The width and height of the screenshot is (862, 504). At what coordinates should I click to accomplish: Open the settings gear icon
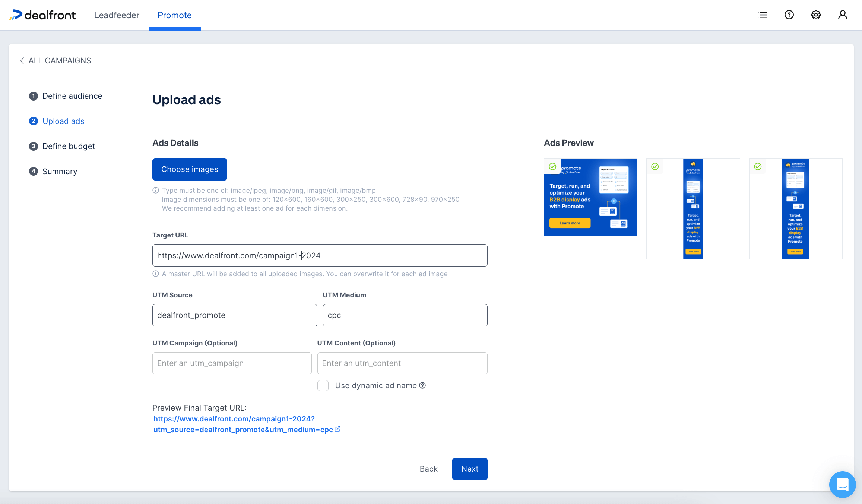[816, 15]
